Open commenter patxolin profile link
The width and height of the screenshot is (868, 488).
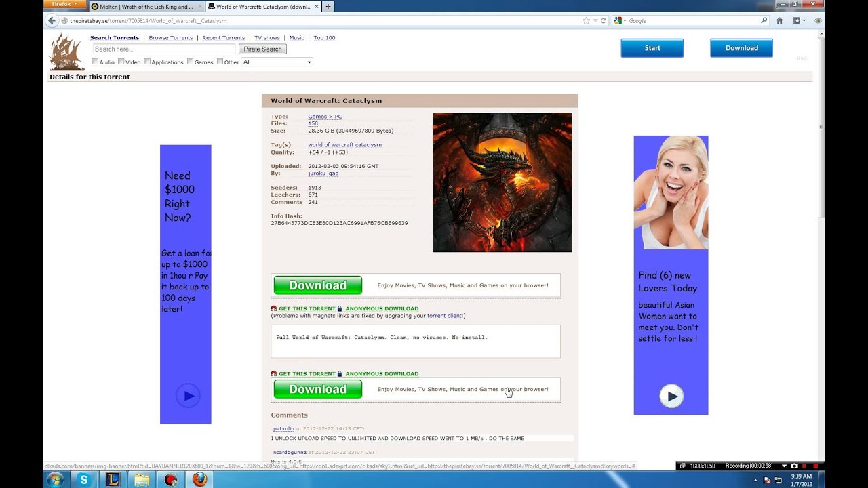pyautogui.click(x=283, y=429)
